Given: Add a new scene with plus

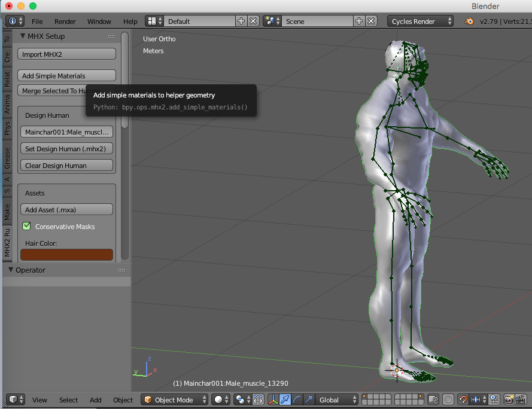Looking at the screenshot, I should click(359, 22).
